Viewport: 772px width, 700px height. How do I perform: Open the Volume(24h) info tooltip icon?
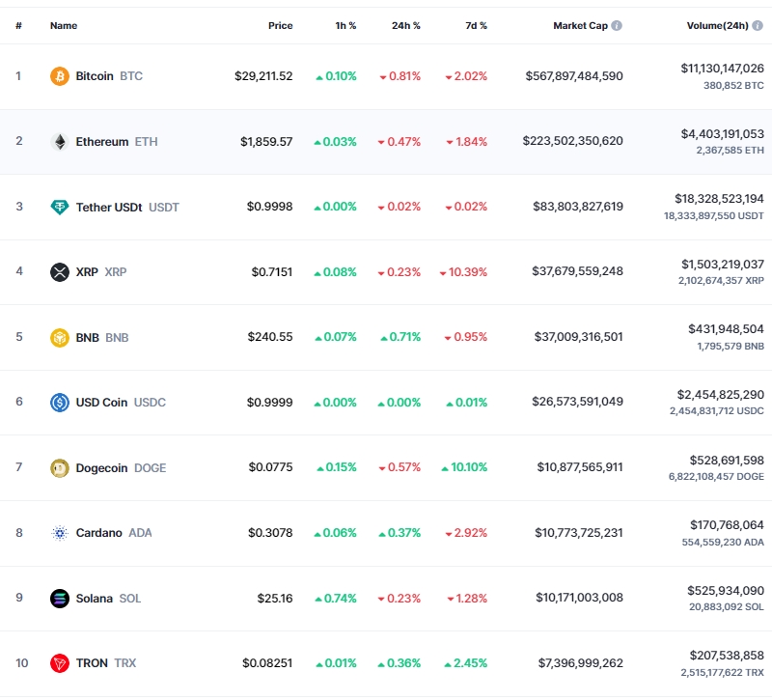(758, 26)
